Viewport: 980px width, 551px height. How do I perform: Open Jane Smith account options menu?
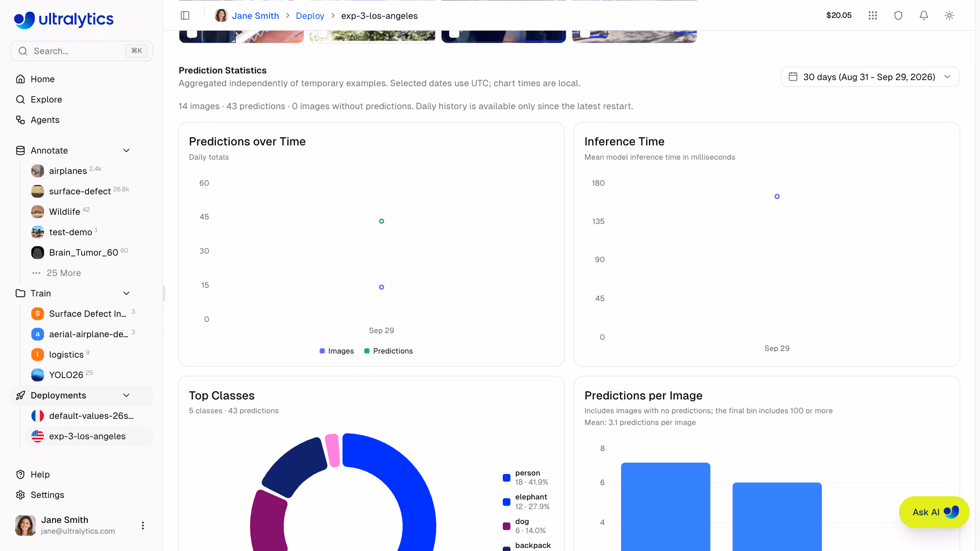pyautogui.click(x=143, y=525)
